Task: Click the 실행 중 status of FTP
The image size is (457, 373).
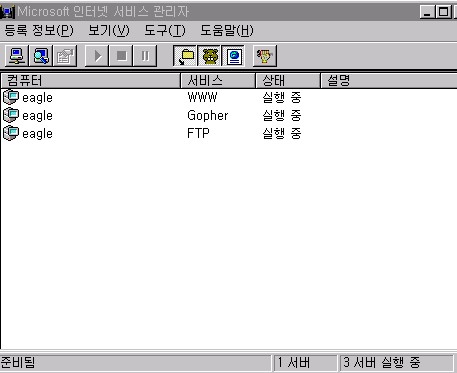Action: coord(282,133)
